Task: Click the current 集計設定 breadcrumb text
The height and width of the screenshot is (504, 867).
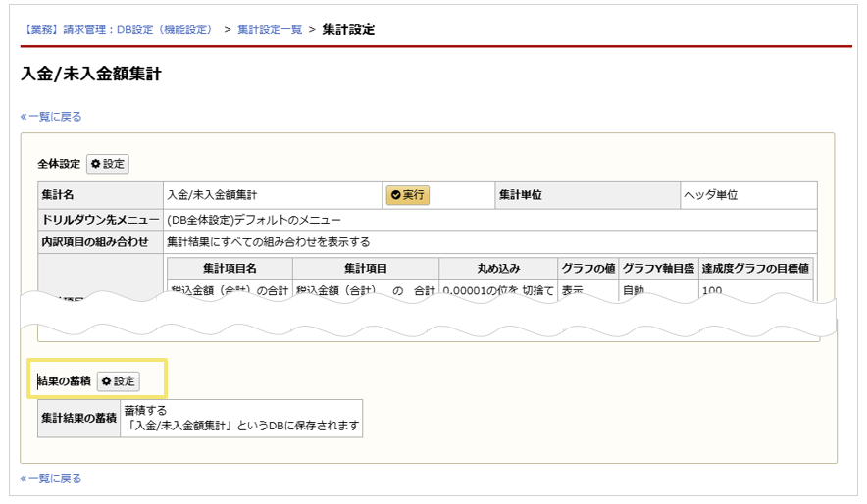Action: [348, 29]
